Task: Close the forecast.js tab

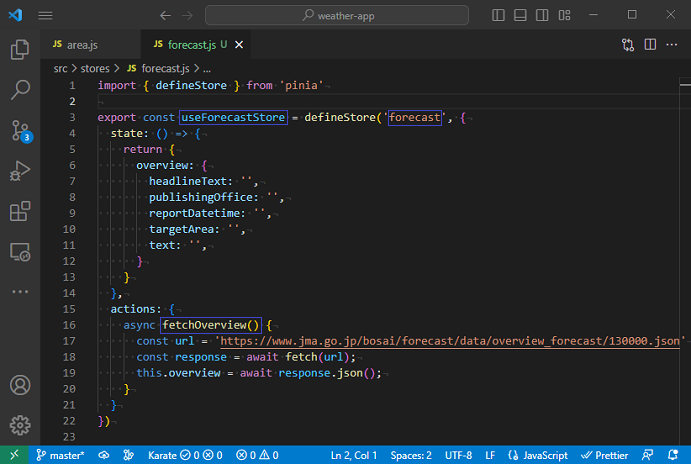Action: tap(239, 45)
